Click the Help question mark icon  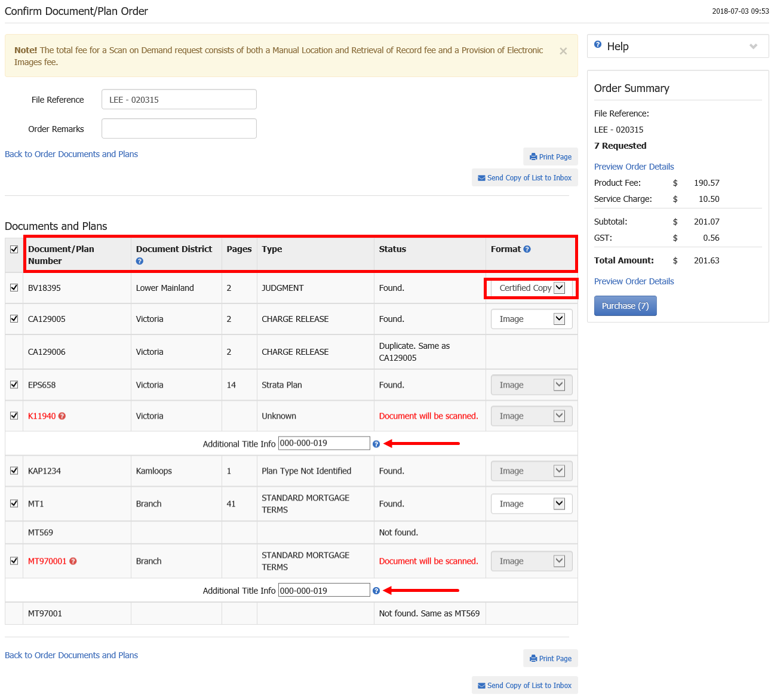point(598,45)
